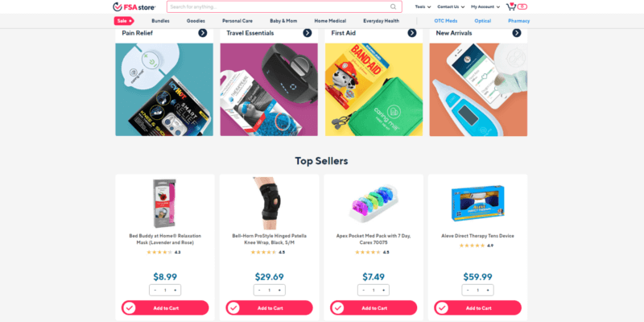Click the search magnifier icon

(393, 6)
